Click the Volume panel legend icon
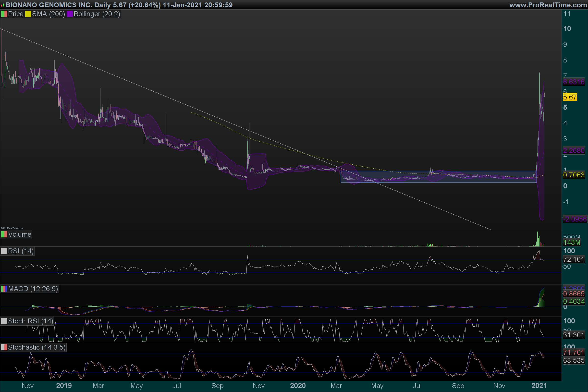588x392 pixels. tap(4, 234)
